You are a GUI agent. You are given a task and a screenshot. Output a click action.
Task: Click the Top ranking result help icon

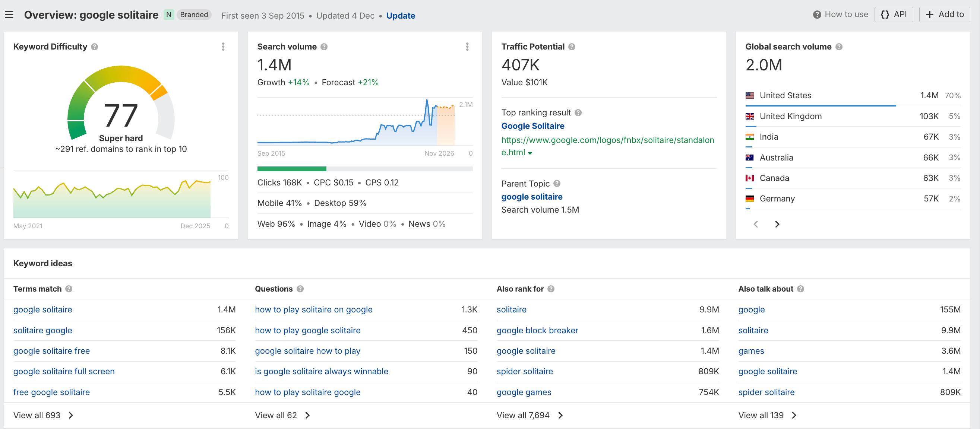(578, 112)
